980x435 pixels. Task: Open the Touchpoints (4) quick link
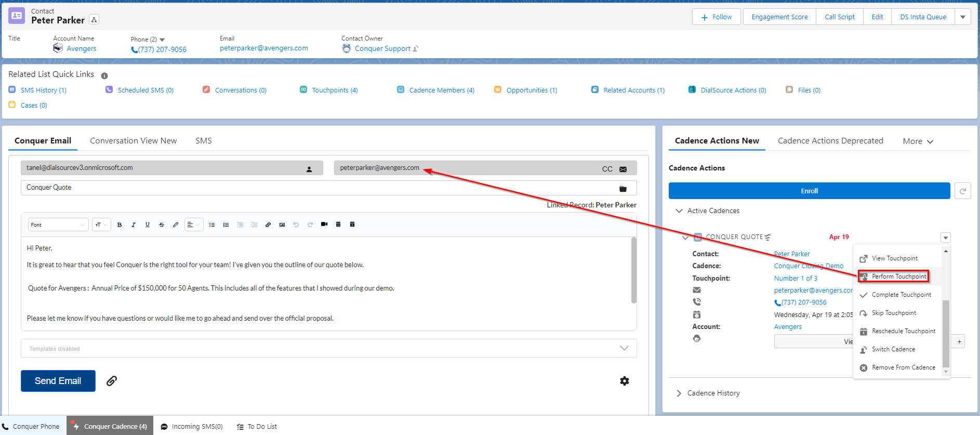335,90
